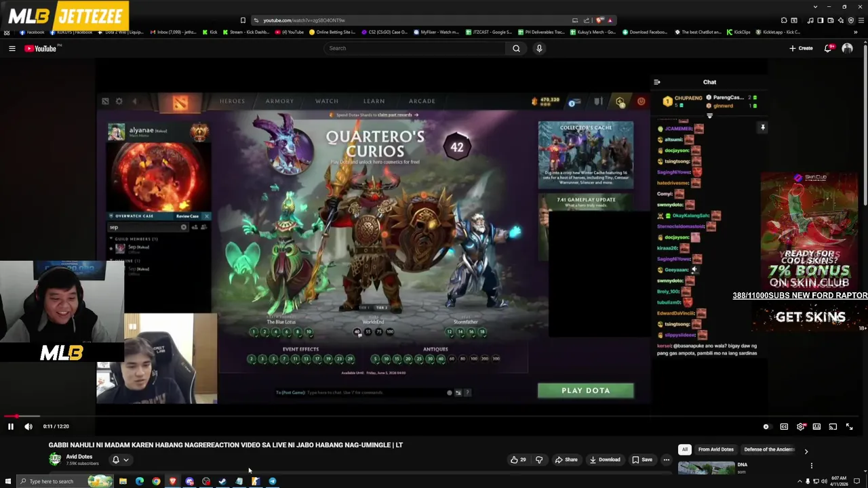The height and width of the screenshot is (488, 868).
Task: Turn on subtitles with the CC icon
Action: [784, 426]
